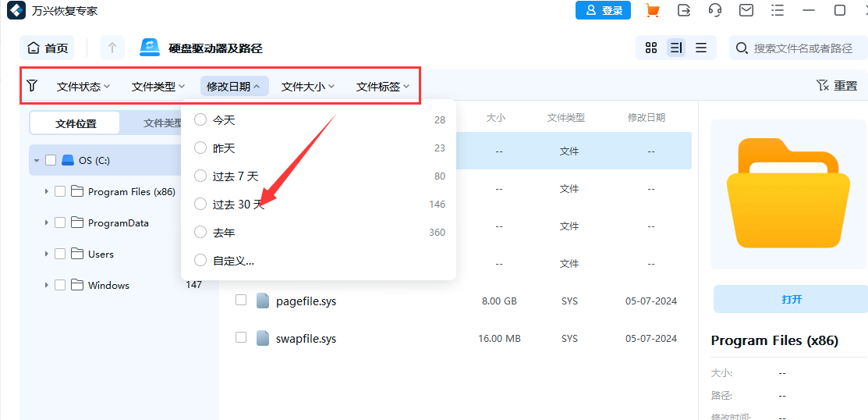Switch to detail preview list view
The height and width of the screenshot is (420, 868).
(676, 48)
